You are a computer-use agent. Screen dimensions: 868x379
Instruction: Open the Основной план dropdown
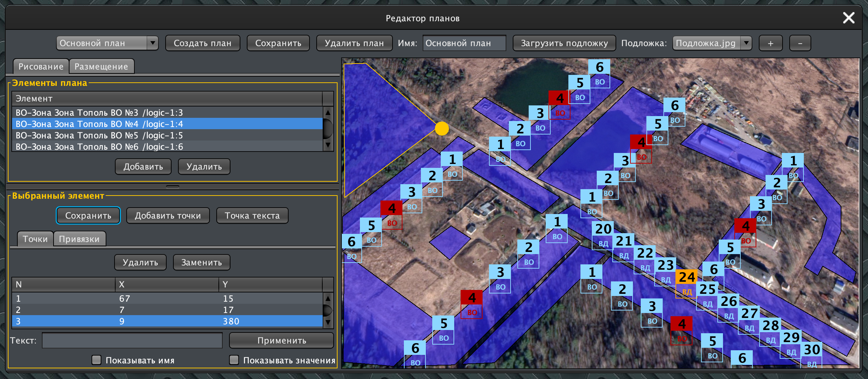point(107,43)
